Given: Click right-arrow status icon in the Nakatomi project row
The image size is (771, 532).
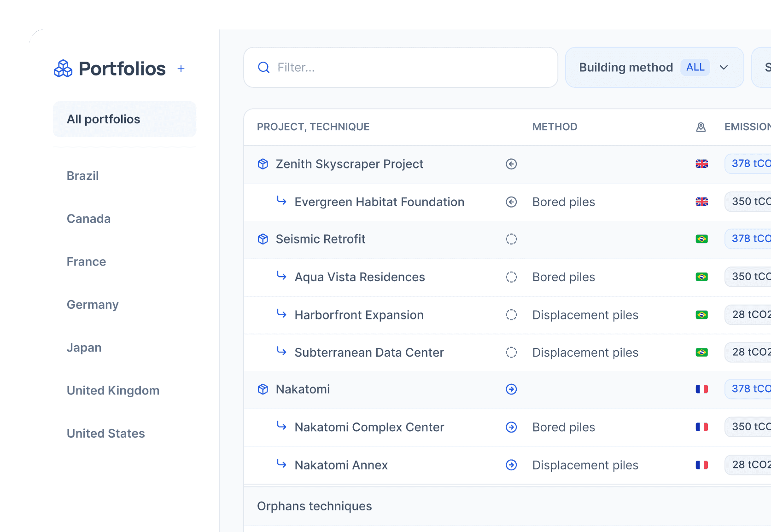Looking at the screenshot, I should coord(511,389).
